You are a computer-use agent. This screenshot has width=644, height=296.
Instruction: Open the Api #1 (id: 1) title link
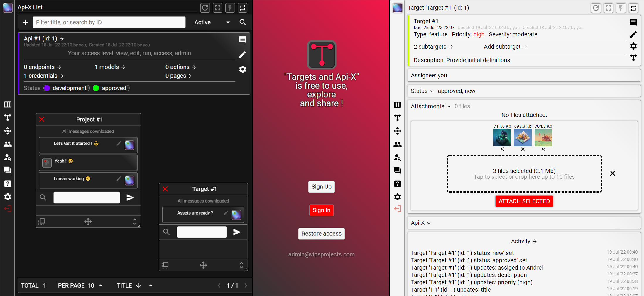point(44,38)
